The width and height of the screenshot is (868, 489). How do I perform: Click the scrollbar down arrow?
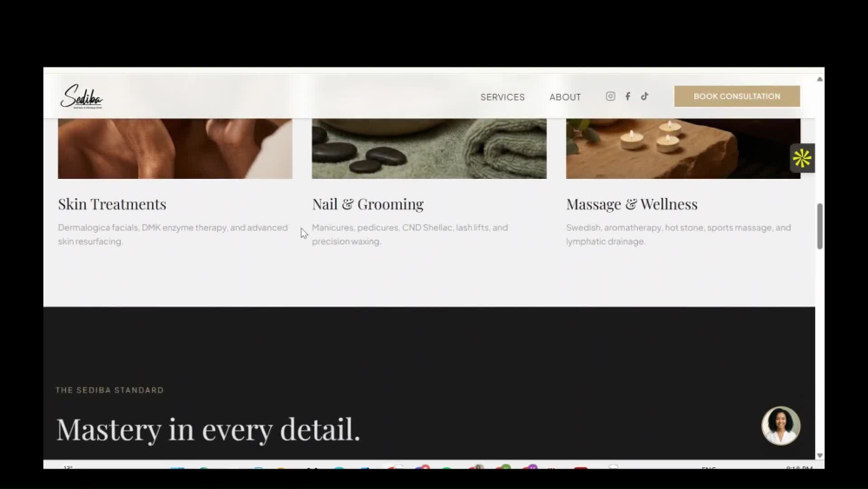tap(820, 455)
